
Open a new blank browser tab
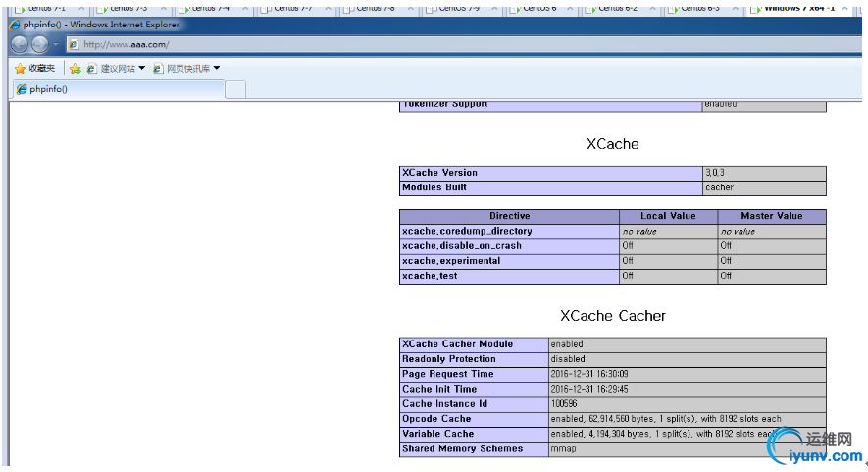(235, 89)
